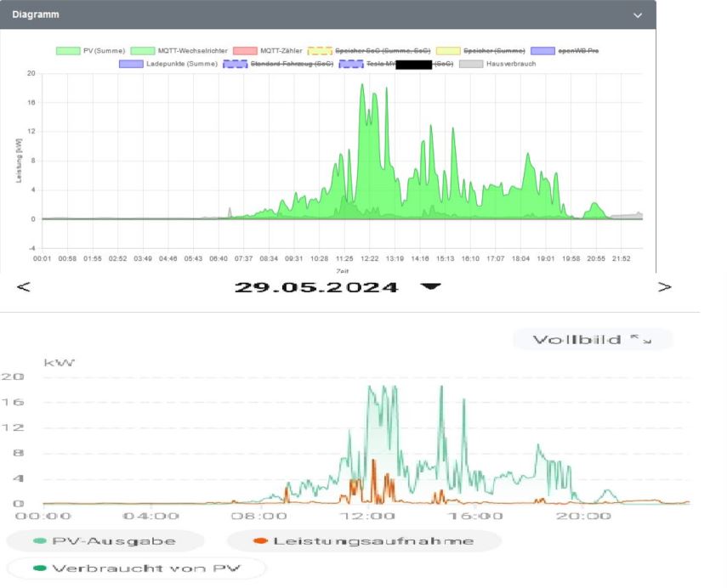
Task: Click the Diagramm panel title
Action: (x=36, y=14)
